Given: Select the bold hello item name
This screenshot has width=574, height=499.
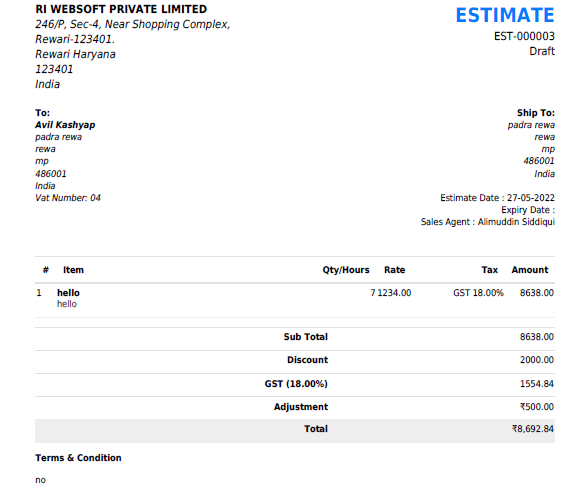Looking at the screenshot, I should pos(68,293).
